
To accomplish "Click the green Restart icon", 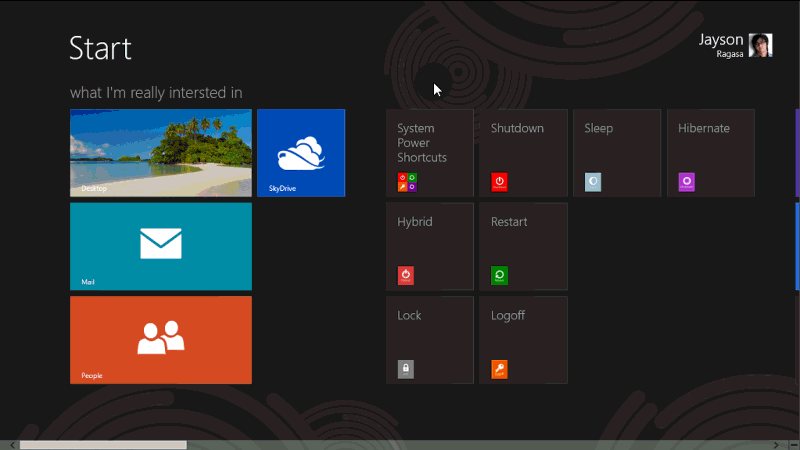I will (499, 276).
